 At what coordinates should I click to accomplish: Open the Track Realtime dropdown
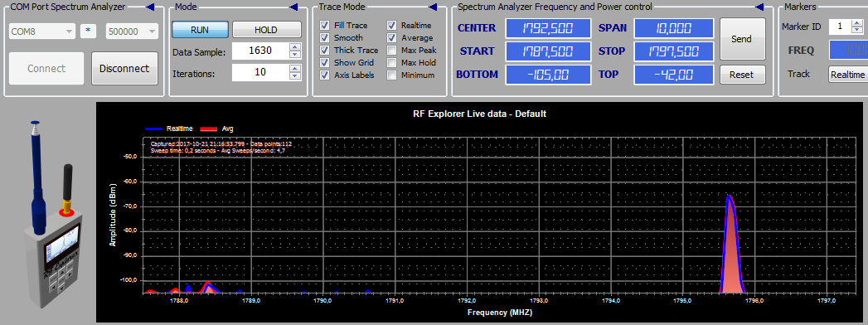[848, 74]
